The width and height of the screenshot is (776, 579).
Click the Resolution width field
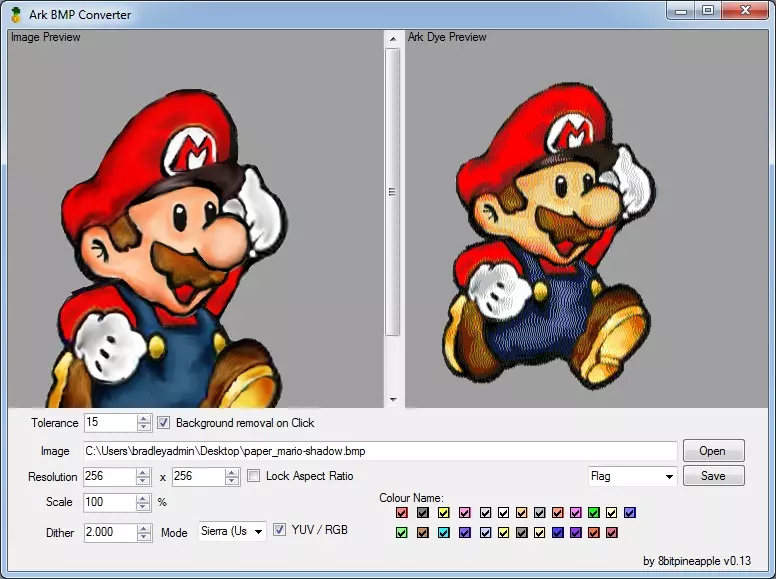click(x=109, y=477)
